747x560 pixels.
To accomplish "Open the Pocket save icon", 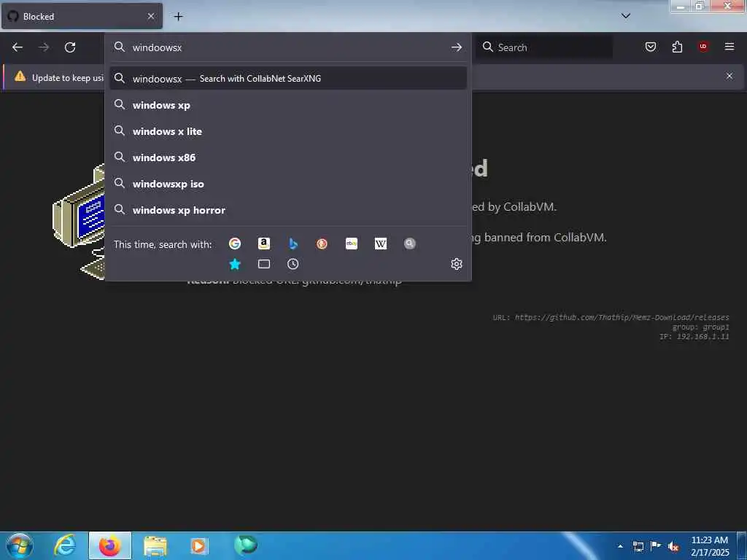I will pos(651,47).
